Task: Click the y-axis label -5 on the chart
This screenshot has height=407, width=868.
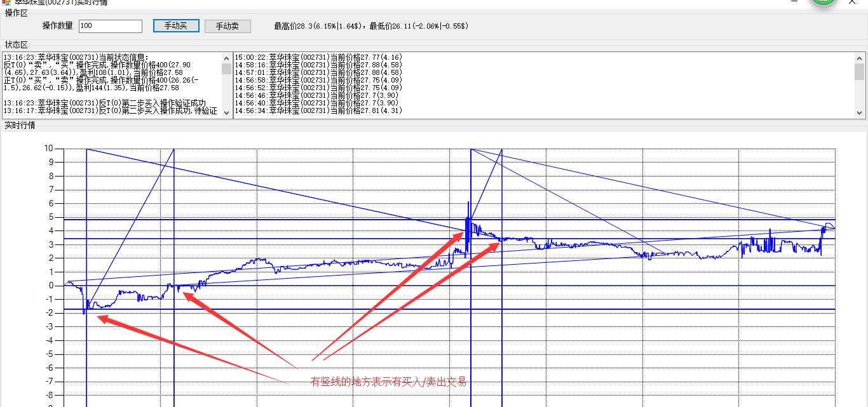Action: tap(50, 354)
